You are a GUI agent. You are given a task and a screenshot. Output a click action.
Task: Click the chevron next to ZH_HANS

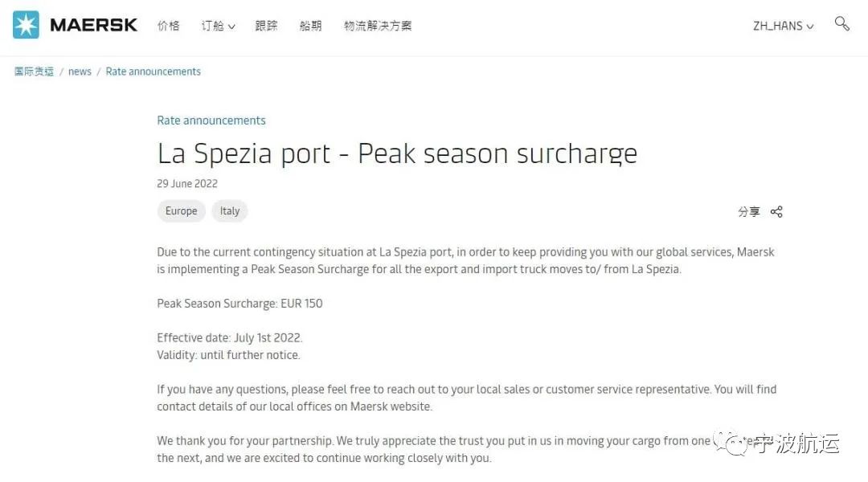[x=810, y=27]
